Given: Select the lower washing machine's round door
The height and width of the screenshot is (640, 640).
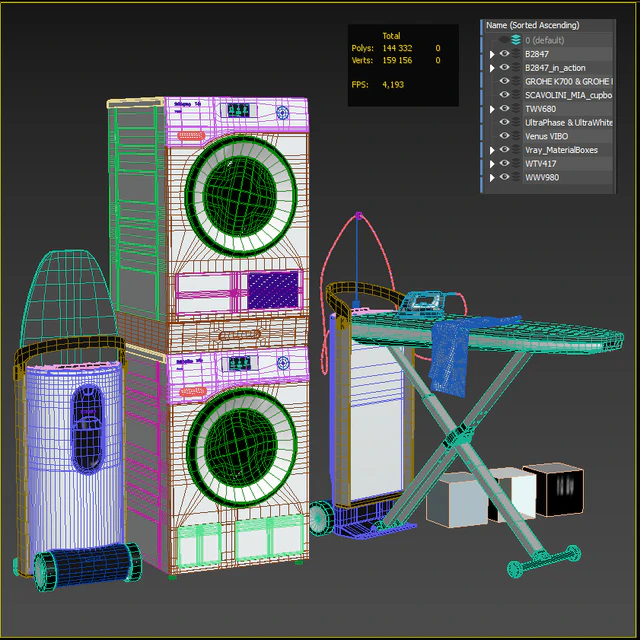Looking at the screenshot, I should (241, 447).
